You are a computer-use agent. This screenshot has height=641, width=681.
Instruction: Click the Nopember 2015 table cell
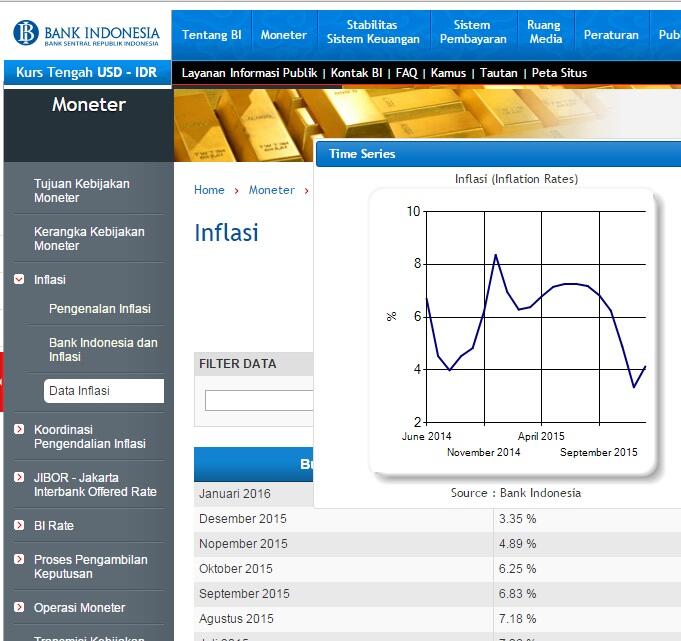(344, 543)
